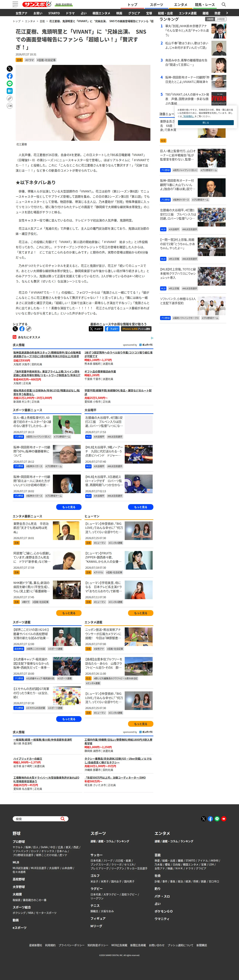Open footer 高校野球 category link

[19, 879]
